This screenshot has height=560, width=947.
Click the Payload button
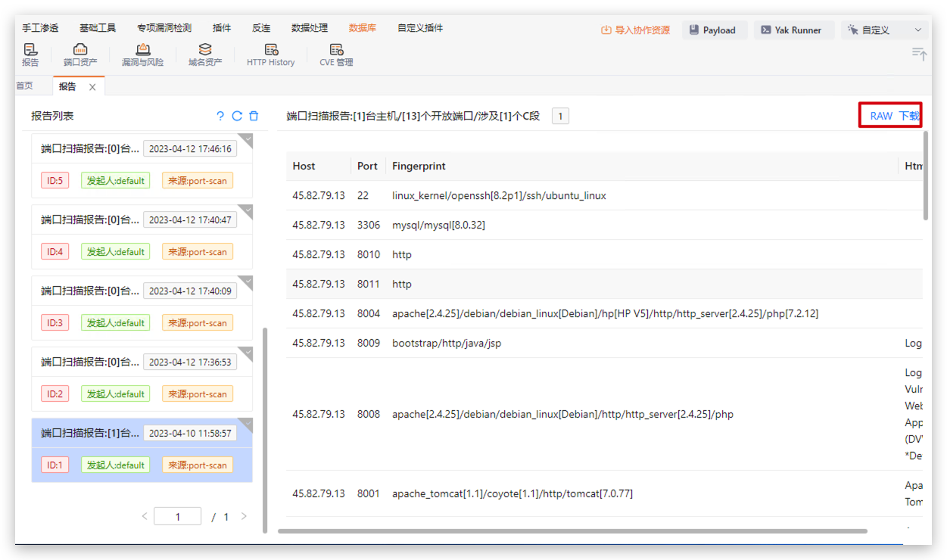(x=714, y=30)
